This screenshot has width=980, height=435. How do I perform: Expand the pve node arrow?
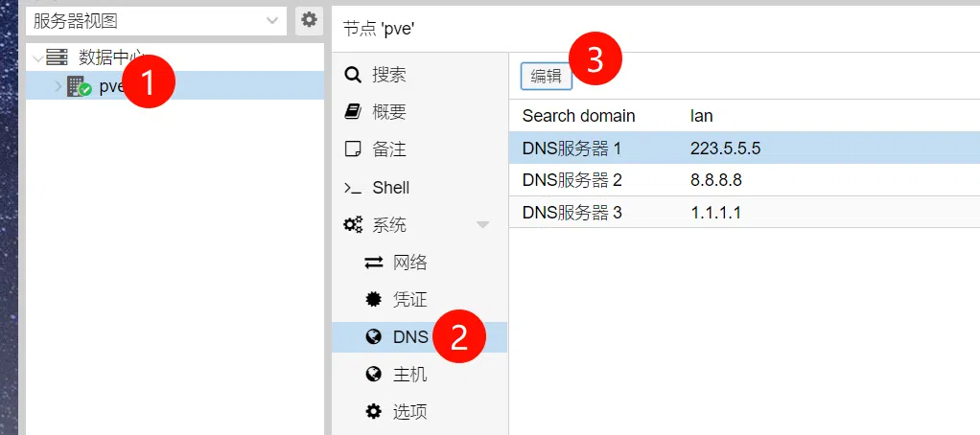coord(58,87)
